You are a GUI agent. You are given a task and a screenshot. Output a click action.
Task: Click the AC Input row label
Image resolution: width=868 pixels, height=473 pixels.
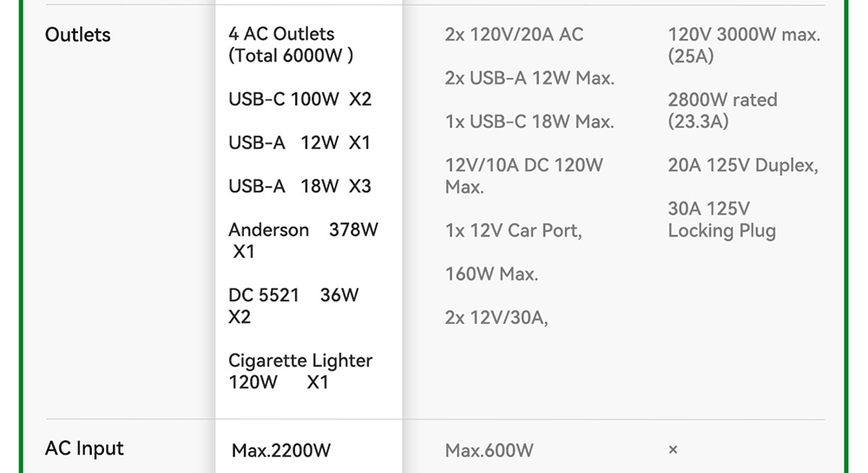pos(84,449)
